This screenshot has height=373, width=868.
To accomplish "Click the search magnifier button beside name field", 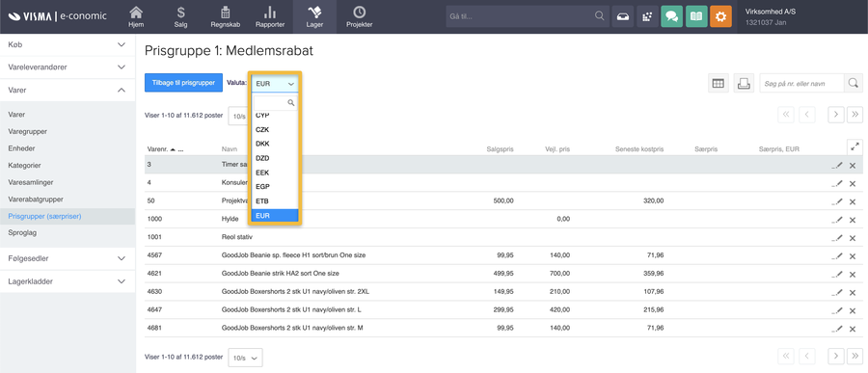I will [854, 83].
